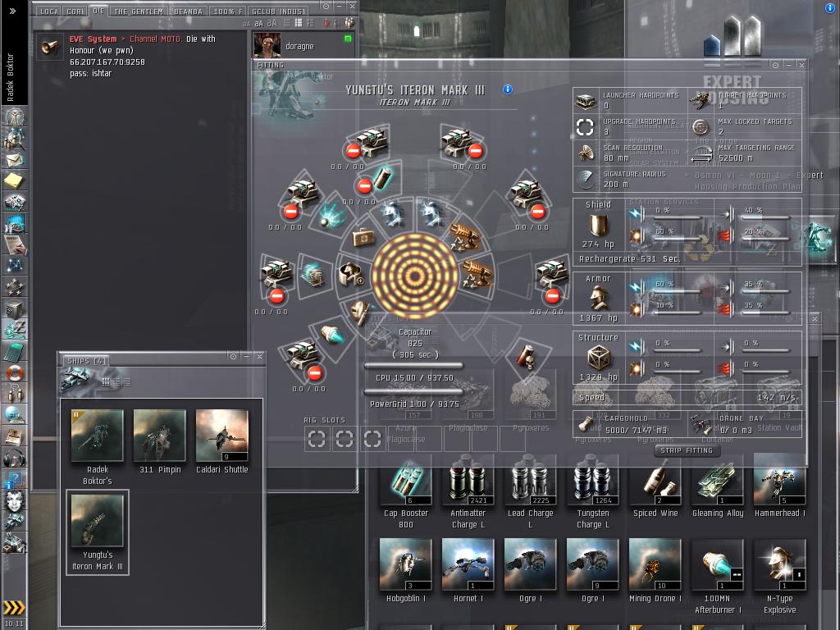Click the briefcase icon in the fitting wheel
This screenshot has height=630, width=840.
(x=363, y=237)
